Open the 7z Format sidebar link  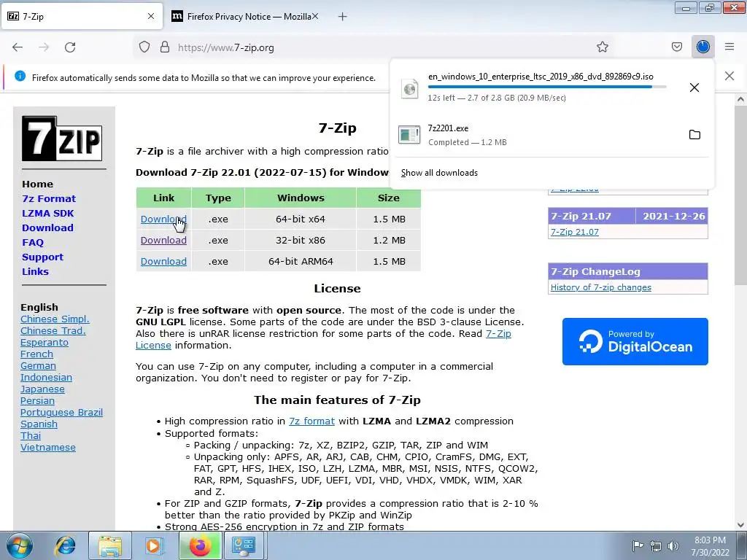49,198
